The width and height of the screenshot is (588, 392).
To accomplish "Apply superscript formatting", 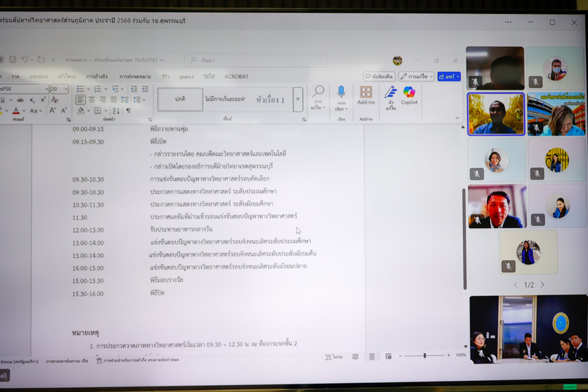I will [43, 100].
